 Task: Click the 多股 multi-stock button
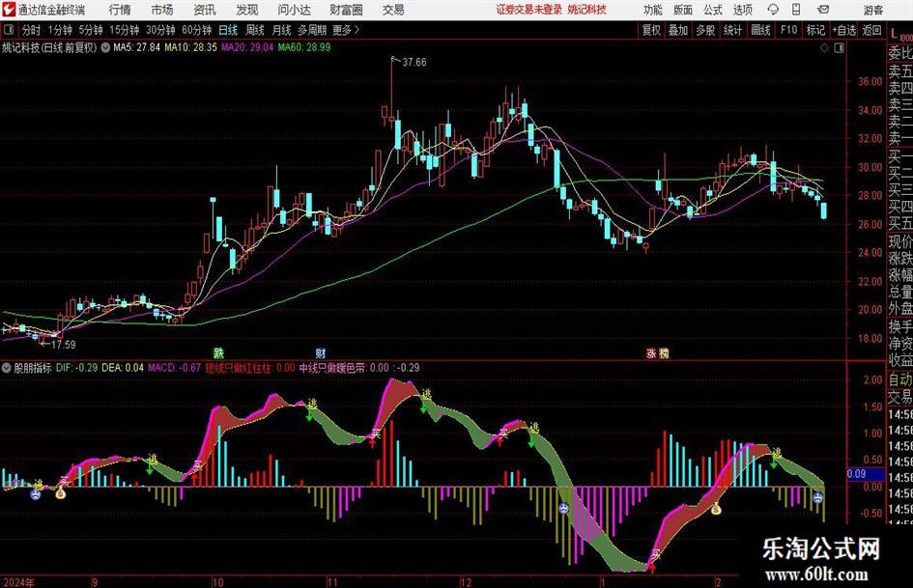tap(705, 30)
